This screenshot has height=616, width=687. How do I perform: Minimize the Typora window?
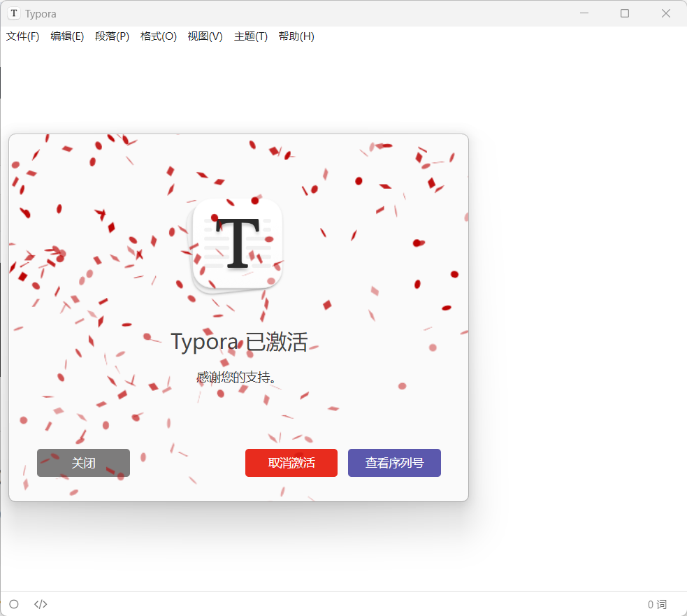[x=584, y=13]
